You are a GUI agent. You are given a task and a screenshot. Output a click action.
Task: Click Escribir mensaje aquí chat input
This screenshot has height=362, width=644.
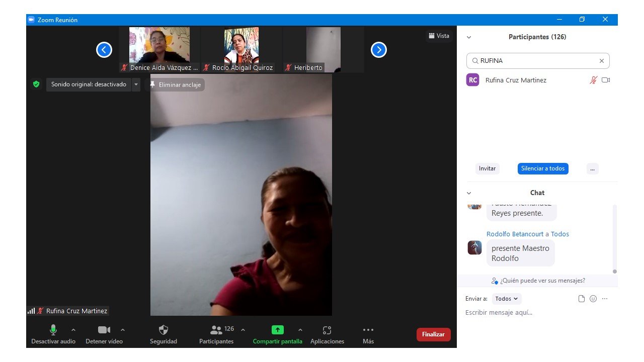pos(537,313)
